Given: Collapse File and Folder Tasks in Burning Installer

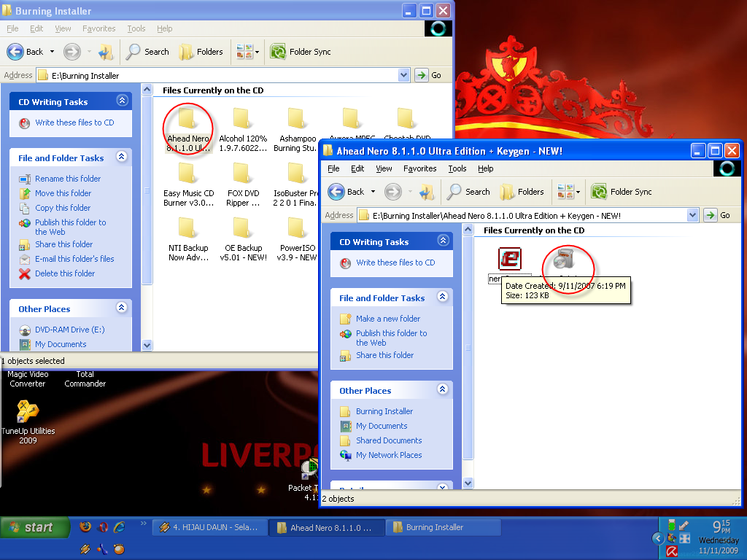Looking at the screenshot, I should 122,157.
